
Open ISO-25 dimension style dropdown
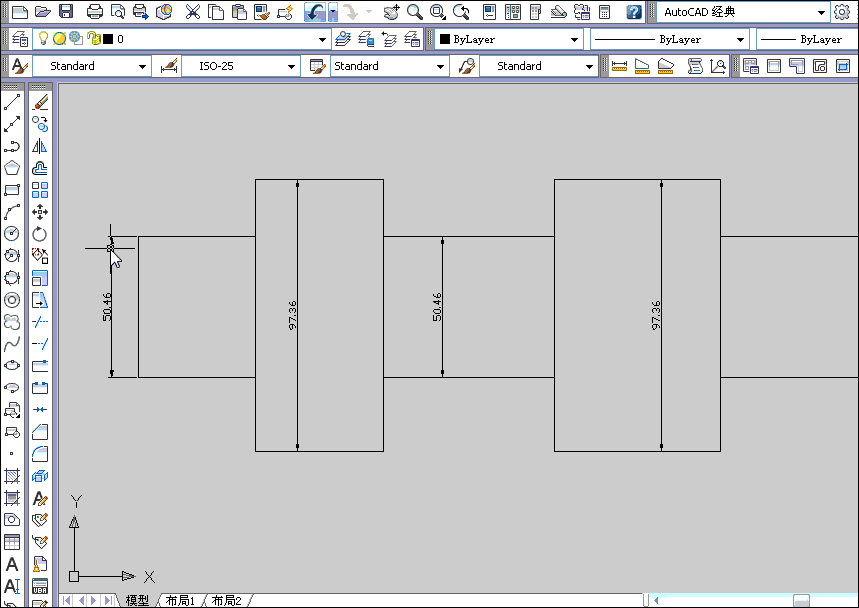(240, 66)
